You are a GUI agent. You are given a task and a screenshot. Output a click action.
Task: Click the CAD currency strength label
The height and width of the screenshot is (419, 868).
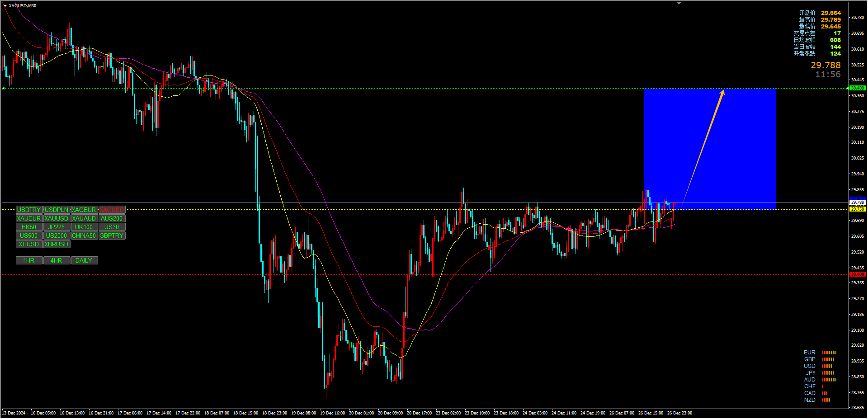point(810,393)
